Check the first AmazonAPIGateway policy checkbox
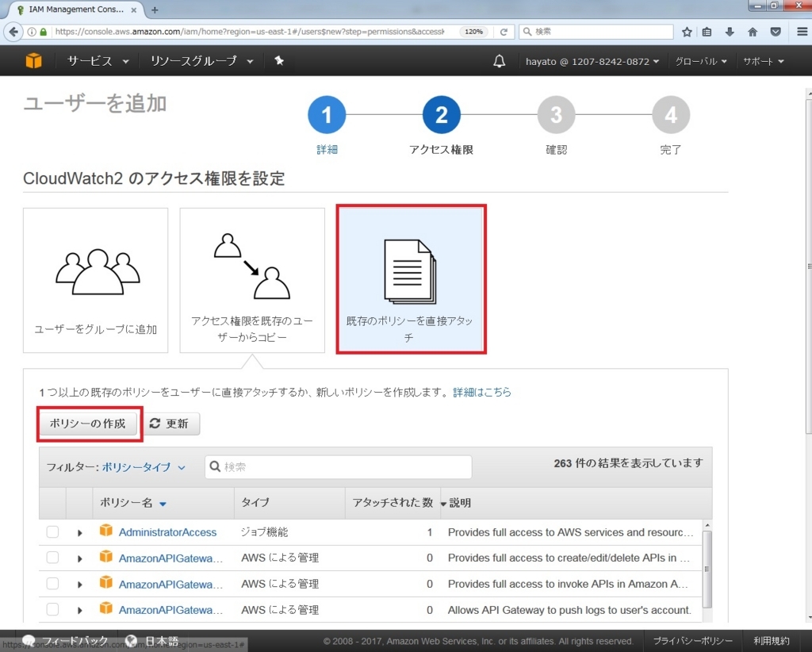Image resolution: width=812 pixels, height=652 pixels. click(x=52, y=558)
